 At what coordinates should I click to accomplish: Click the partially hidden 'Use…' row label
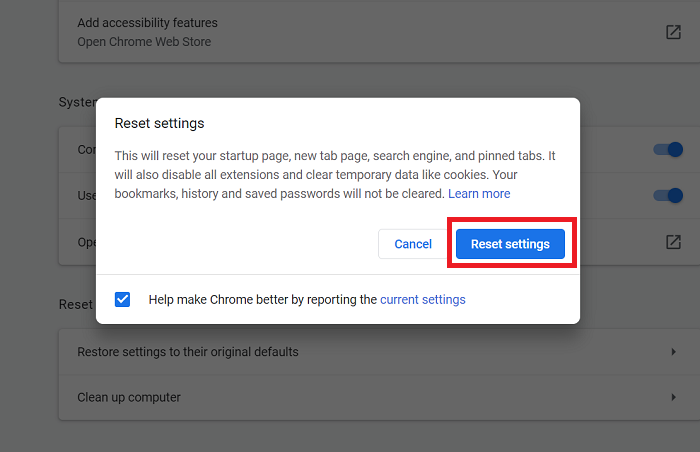point(86,196)
